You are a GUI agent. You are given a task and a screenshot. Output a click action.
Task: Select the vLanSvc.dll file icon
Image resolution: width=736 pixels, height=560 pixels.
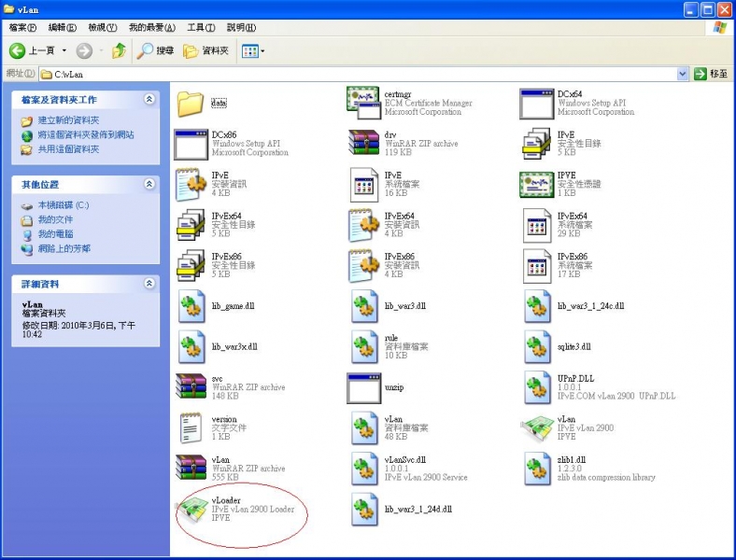tap(364, 469)
